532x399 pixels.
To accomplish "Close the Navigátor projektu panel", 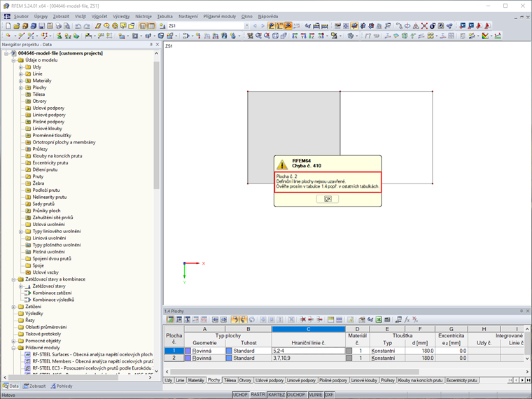I will pos(157,44).
